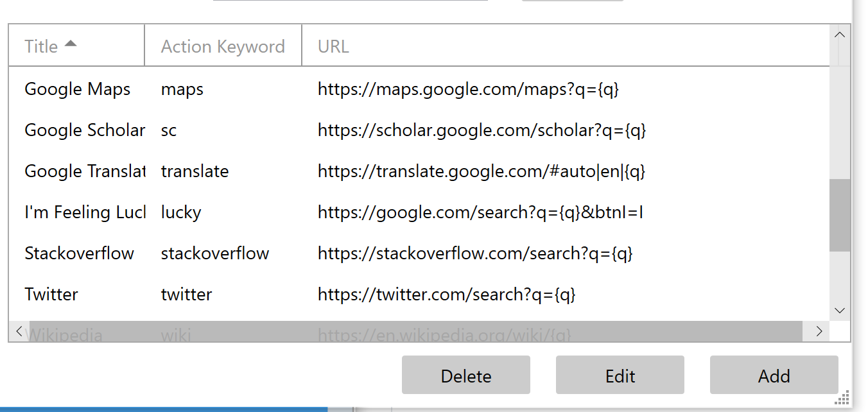Screen dimensions: 868x412
Task: Click the twitter.com search URL cell
Action: [447, 295]
